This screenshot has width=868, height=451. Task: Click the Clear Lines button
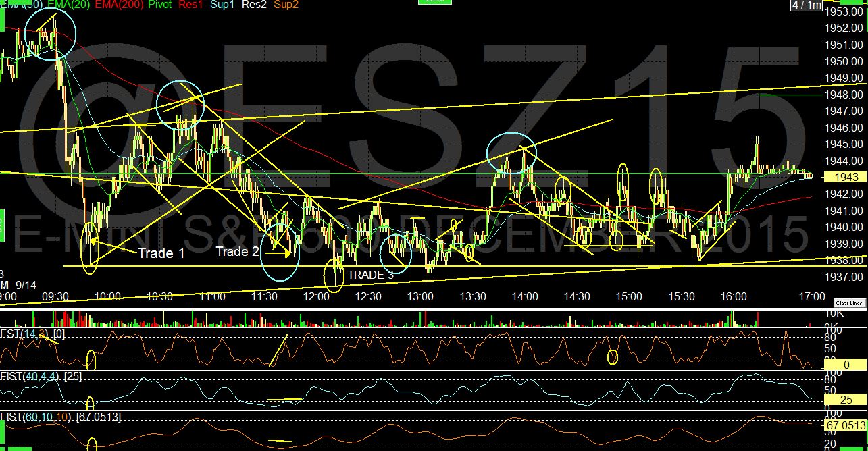[850, 303]
